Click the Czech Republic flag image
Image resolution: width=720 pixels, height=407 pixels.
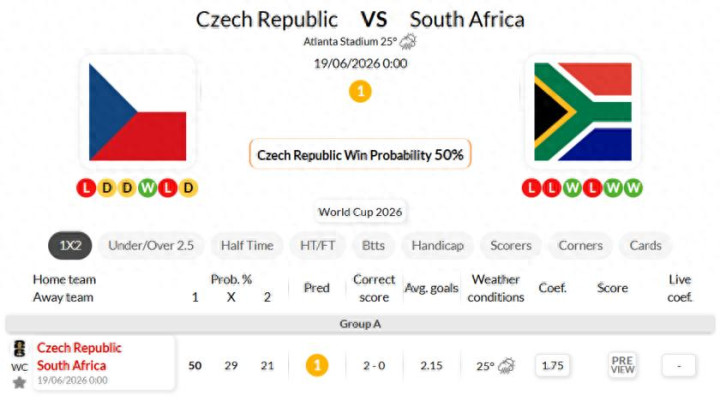pyautogui.click(x=138, y=112)
